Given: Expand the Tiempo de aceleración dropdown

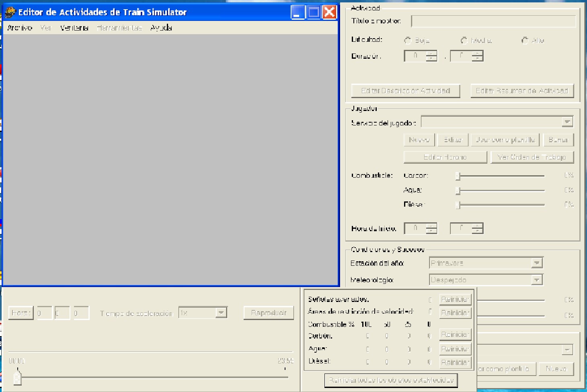Looking at the screenshot, I should click(x=221, y=313).
